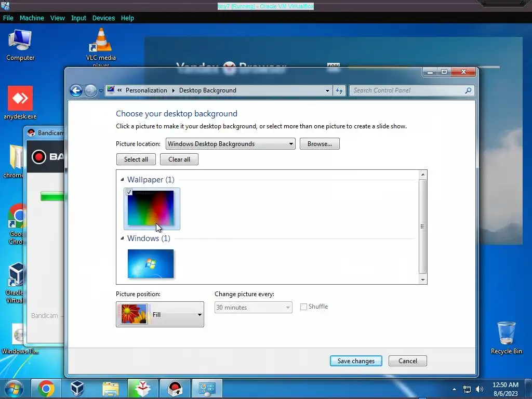Click the Clear all button
The height and width of the screenshot is (399, 532).
tap(179, 159)
